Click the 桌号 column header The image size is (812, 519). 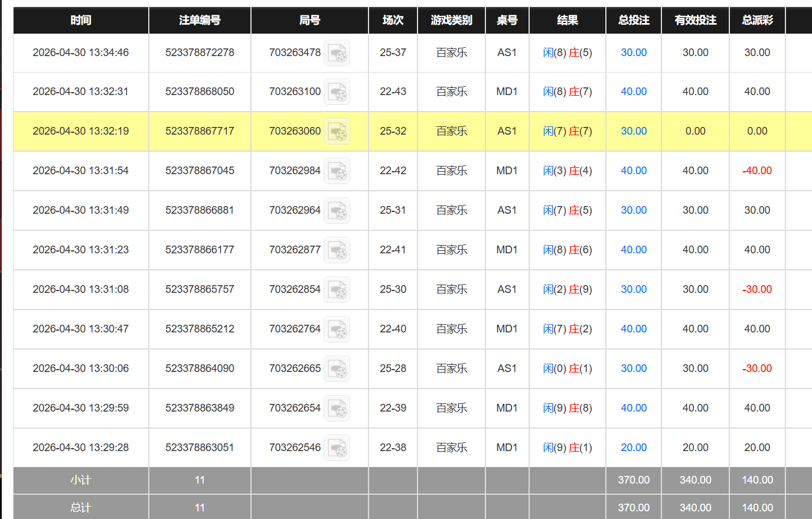[x=507, y=20]
